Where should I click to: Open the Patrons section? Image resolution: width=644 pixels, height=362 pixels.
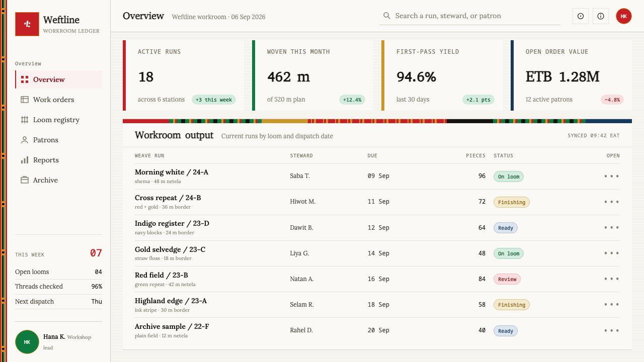(x=58, y=140)
